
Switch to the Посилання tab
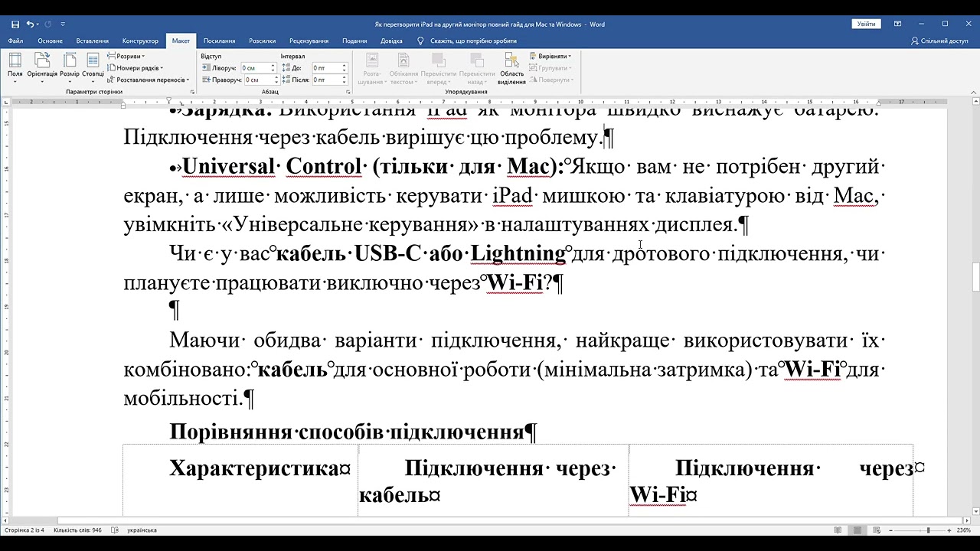220,41
